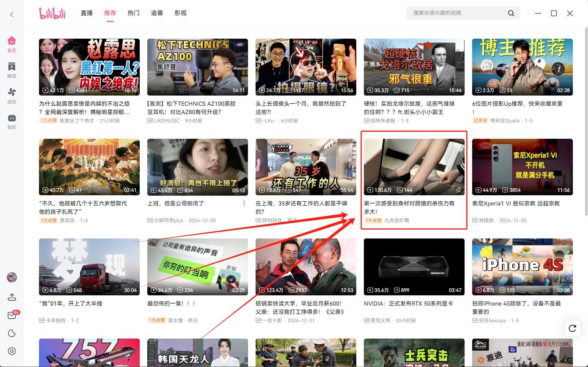Open the 好消息：再也不用上班了 thumbnail
Viewport: 588px width, 367px height.
click(198, 167)
